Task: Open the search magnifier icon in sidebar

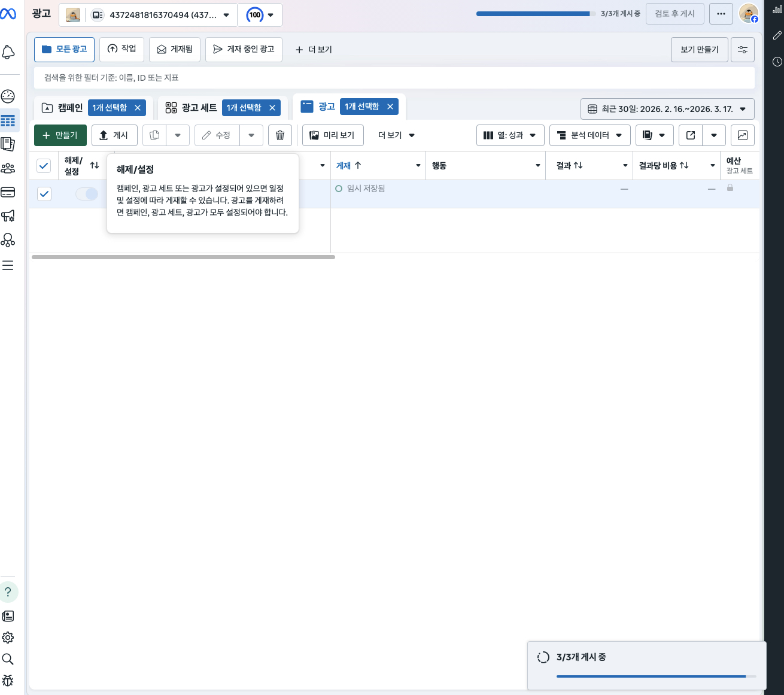Action: tap(8, 659)
